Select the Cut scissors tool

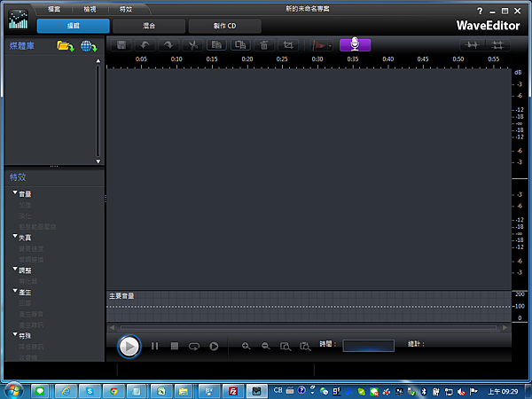pos(192,45)
